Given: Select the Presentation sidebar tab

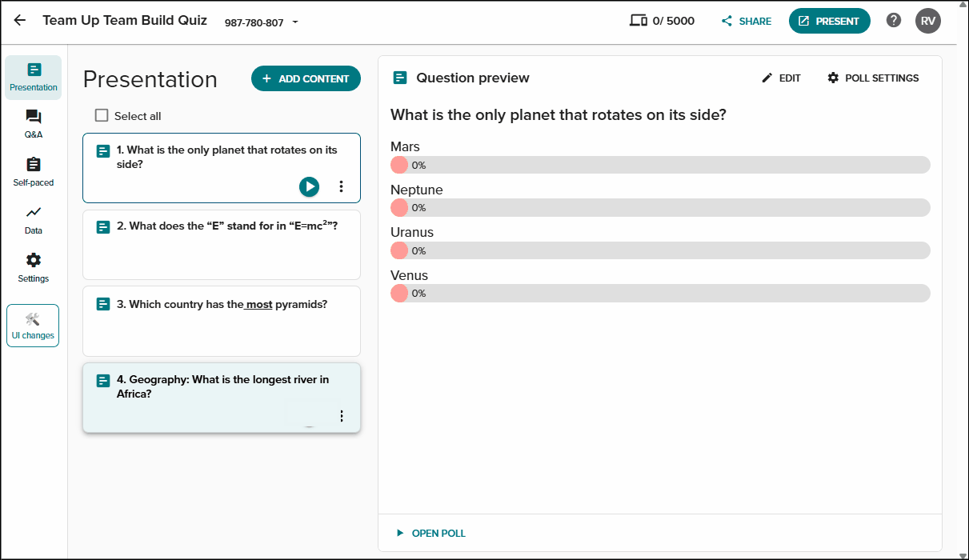Looking at the screenshot, I should pos(33,78).
